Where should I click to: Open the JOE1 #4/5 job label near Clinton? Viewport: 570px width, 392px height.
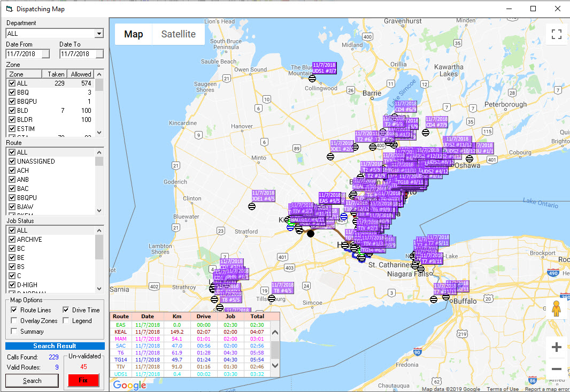pos(263,196)
